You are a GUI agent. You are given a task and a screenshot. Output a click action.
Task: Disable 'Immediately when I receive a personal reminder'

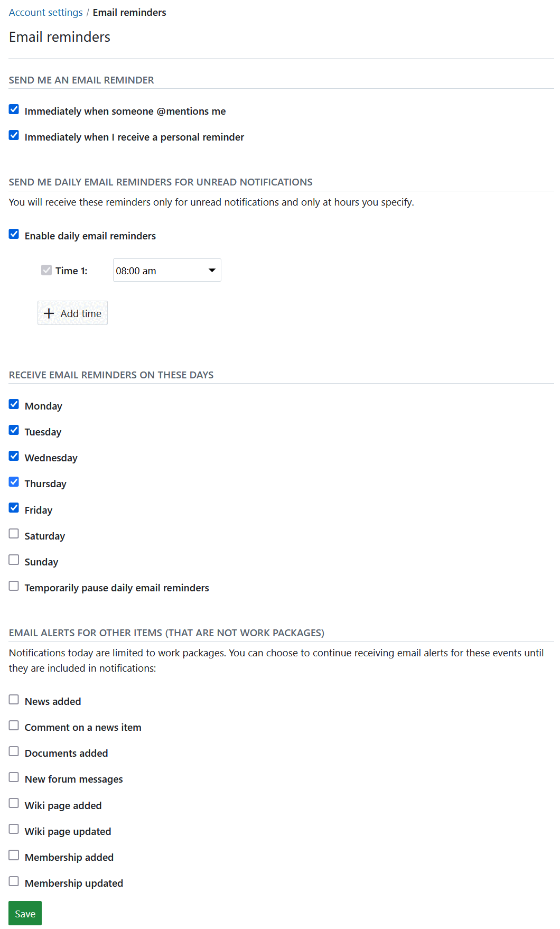(x=13, y=135)
